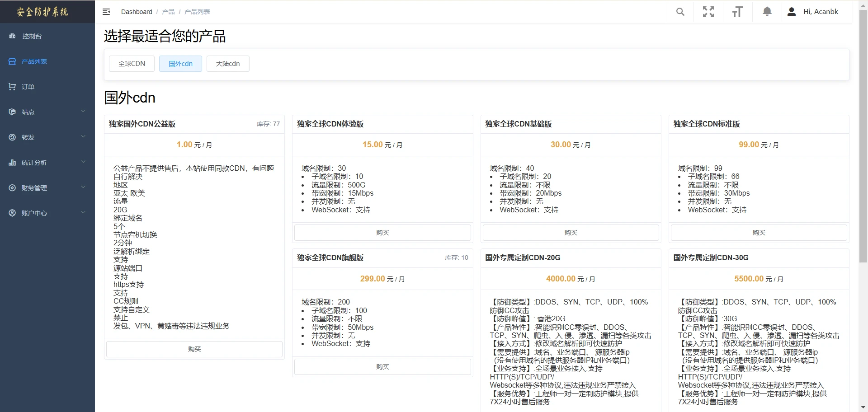
Task: Open the search magnifier icon
Action: (x=680, y=12)
